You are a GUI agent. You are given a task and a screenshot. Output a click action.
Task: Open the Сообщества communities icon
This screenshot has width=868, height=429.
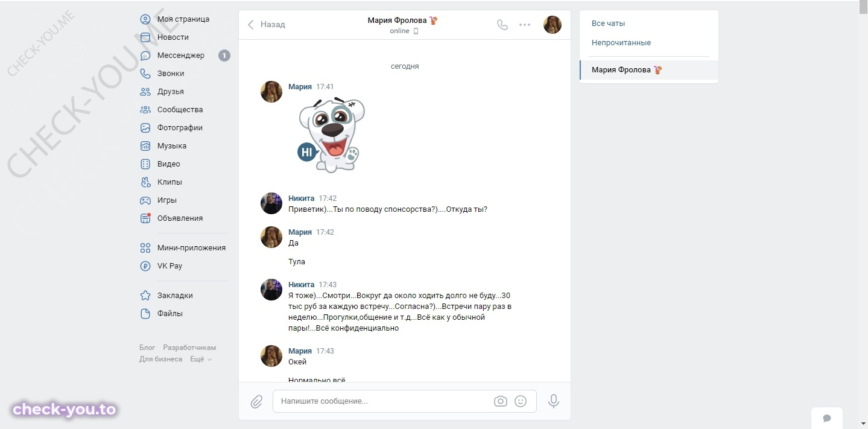pyautogui.click(x=145, y=110)
